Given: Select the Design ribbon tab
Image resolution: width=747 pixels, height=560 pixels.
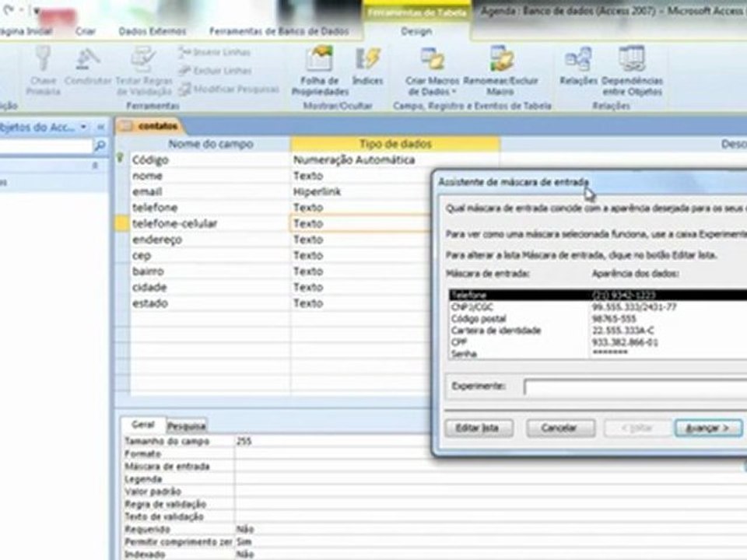Looking at the screenshot, I should pyautogui.click(x=416, y=31).
